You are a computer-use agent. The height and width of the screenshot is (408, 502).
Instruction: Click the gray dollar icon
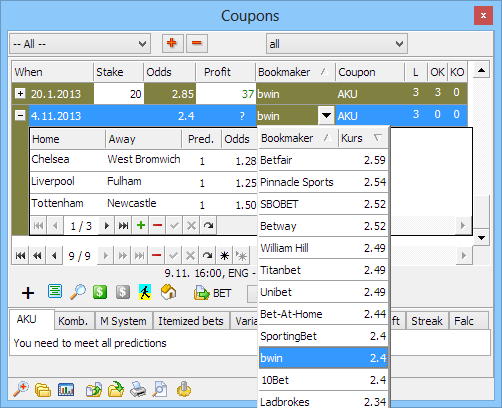123,292
